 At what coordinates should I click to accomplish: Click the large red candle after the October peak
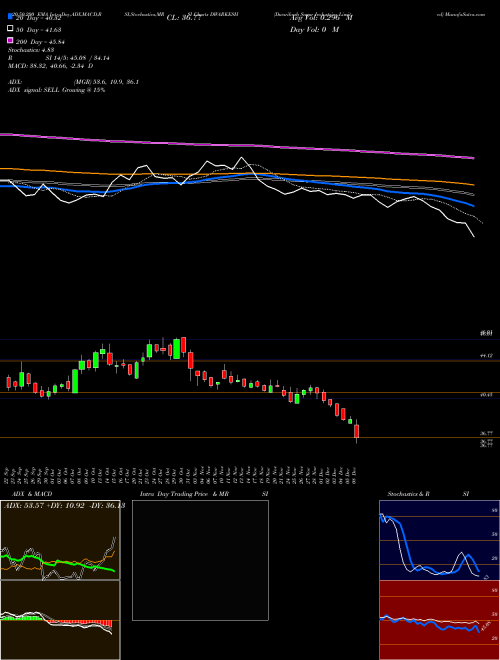[191, 360]
